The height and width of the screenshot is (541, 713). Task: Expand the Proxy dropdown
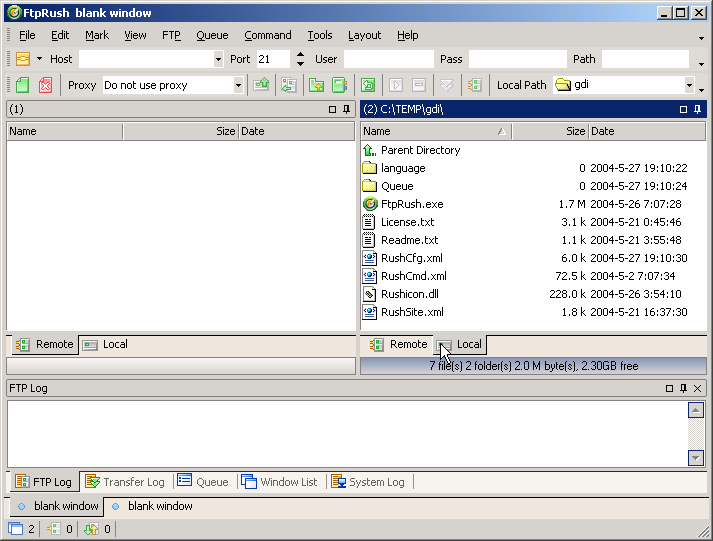[x=238, y=85]
